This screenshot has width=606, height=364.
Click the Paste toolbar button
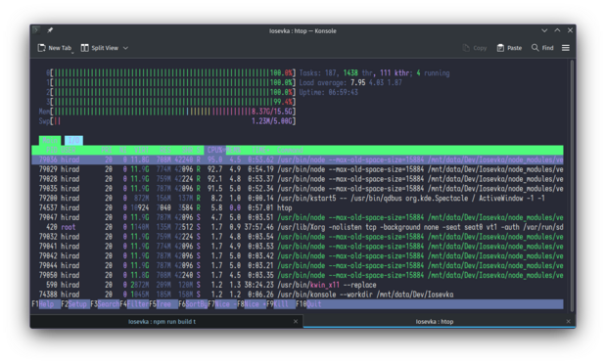(509, 48)
